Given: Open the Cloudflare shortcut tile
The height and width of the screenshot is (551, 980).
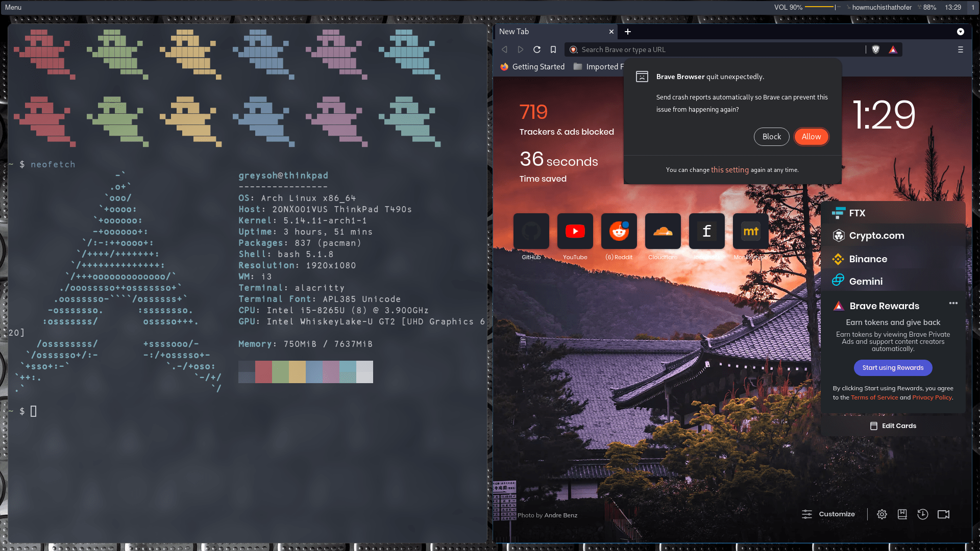Looking at the screenshot, I should 663,231.
